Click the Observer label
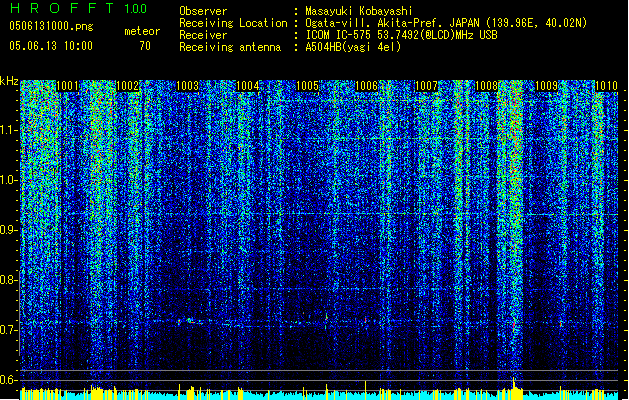Viewport: 629px width, 400px height. (203, 11)
